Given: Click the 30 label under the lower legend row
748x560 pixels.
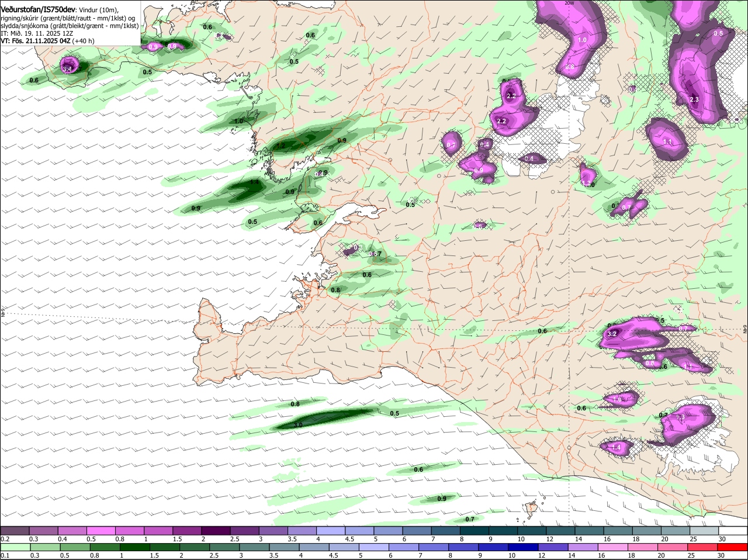Looking at the screenshot, I should [721, 555].
